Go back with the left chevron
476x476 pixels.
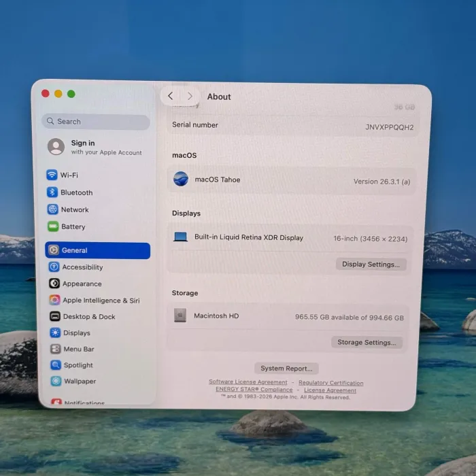click(x=170, y=97)
